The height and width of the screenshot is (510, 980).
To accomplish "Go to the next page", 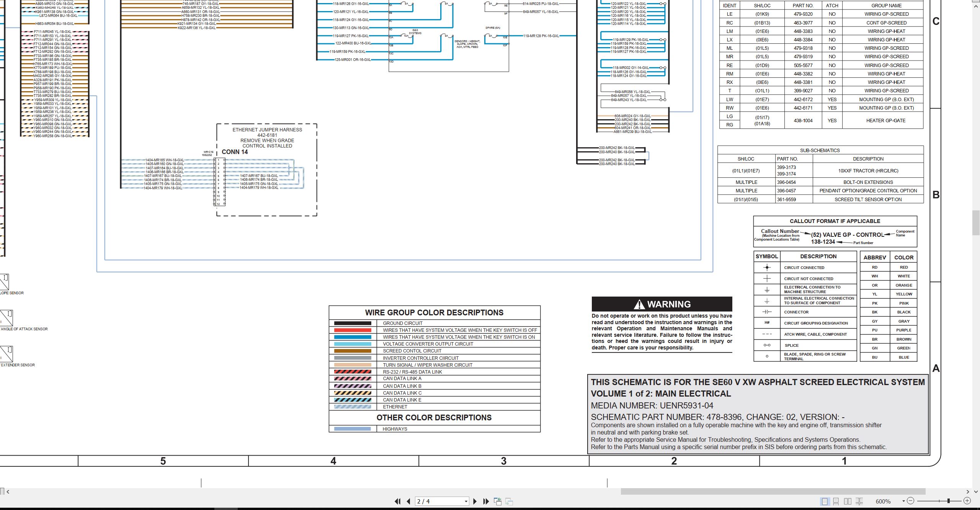I will tap(475, 501).
